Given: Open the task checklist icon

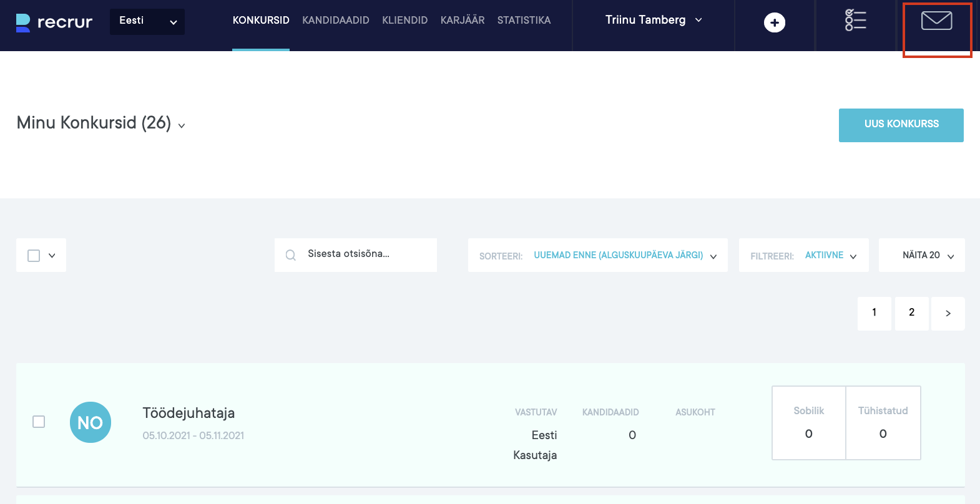Looking at the screenshot, I should [x=855, y=21].
